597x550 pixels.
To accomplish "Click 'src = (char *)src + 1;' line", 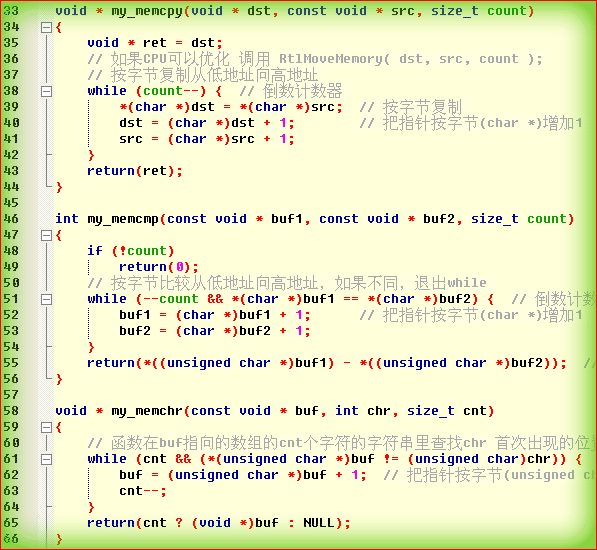I will pyautogui.click(x=207, y=139).
